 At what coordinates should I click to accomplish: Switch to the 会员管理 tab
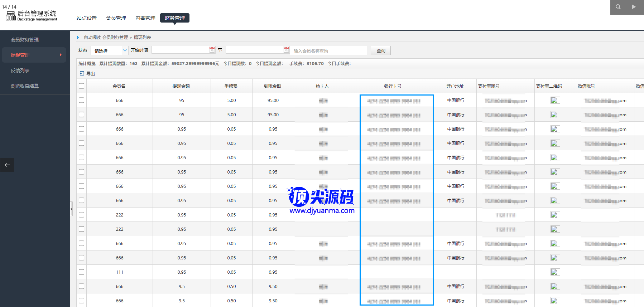pos(116,18)
